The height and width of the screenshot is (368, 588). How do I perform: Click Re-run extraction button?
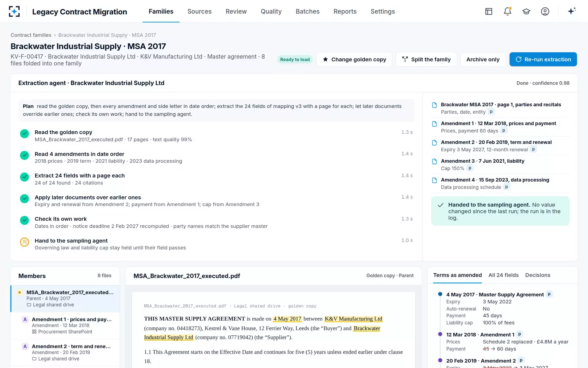point(543,59)
